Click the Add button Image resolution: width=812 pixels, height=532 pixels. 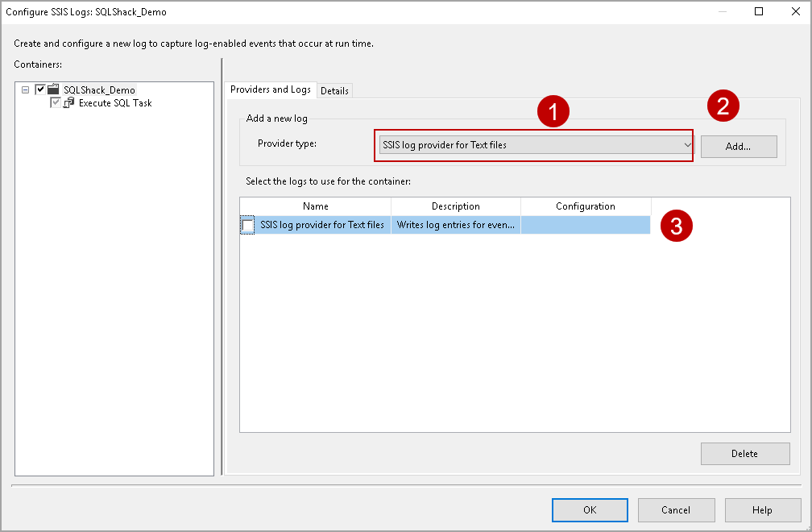[x=738, y=146]
